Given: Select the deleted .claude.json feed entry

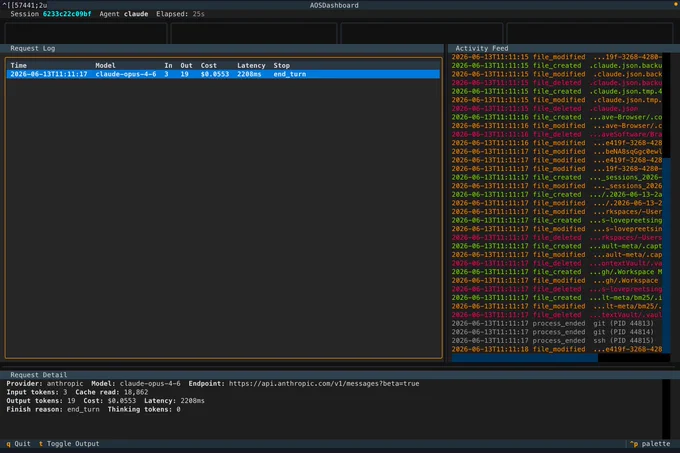Looking at the screenshot, I should pyautogui.click(x=545, y=108).
